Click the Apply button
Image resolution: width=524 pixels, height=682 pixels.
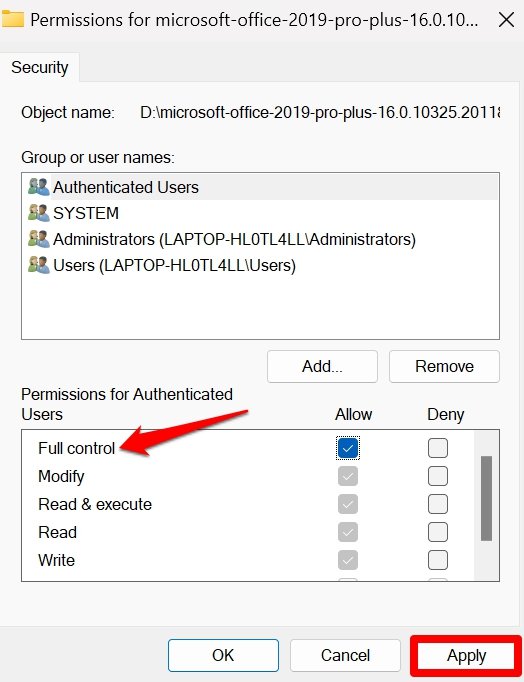coord(466,655)
